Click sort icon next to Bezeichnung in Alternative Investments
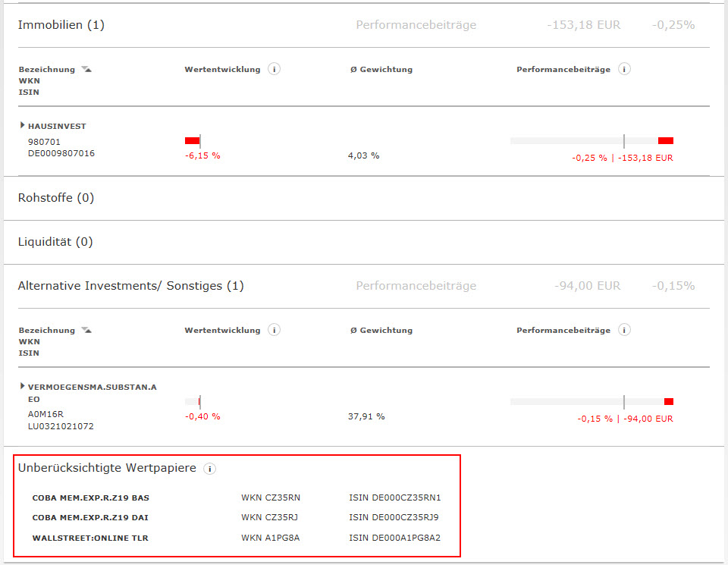 tap(86, 331)
